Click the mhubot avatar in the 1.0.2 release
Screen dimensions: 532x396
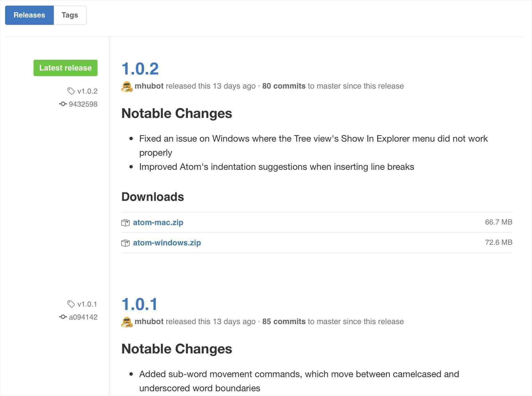point(127,86)
